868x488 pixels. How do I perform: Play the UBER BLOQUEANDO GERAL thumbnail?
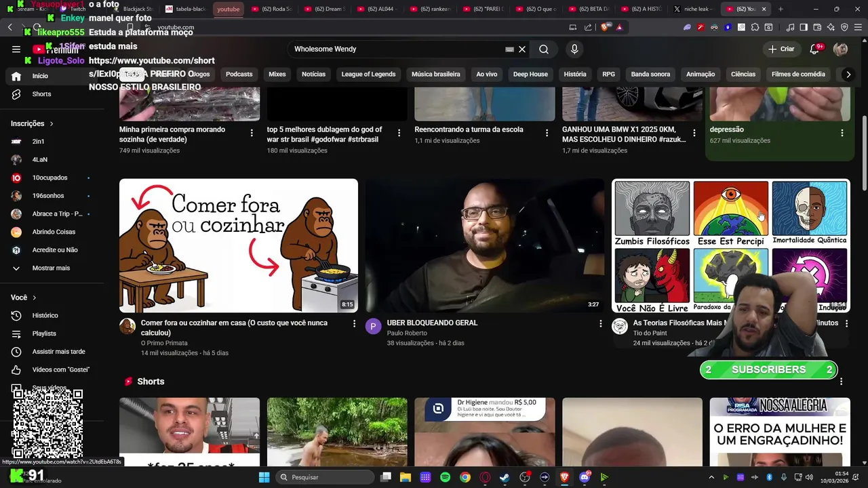(x=485, y=245)
